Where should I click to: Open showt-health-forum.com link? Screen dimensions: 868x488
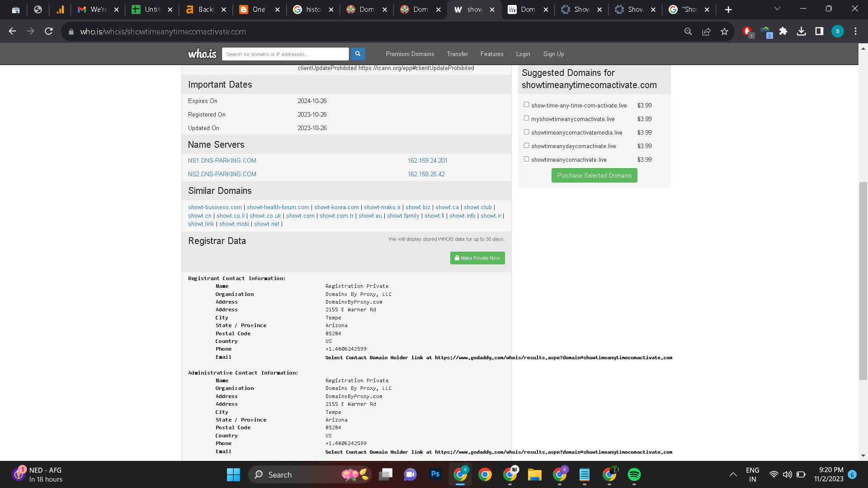(x=278, y=207)
